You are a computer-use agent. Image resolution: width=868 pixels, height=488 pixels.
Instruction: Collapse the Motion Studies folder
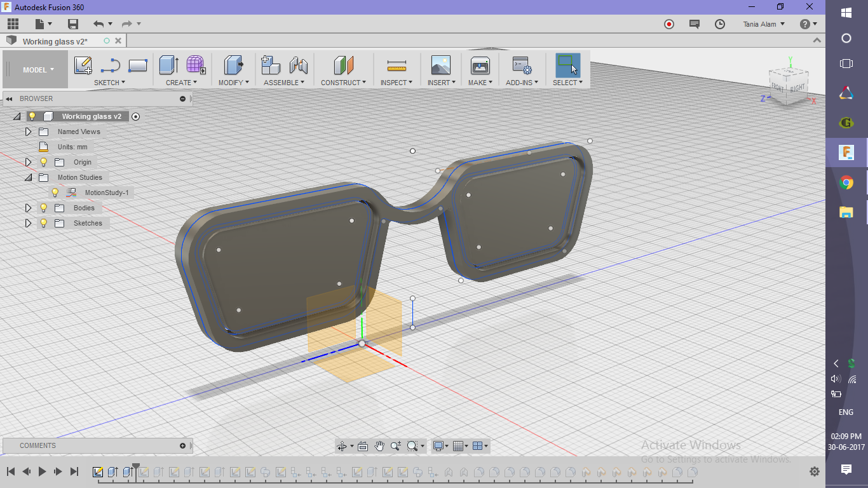pyautogui.click(x=28, y=177)
